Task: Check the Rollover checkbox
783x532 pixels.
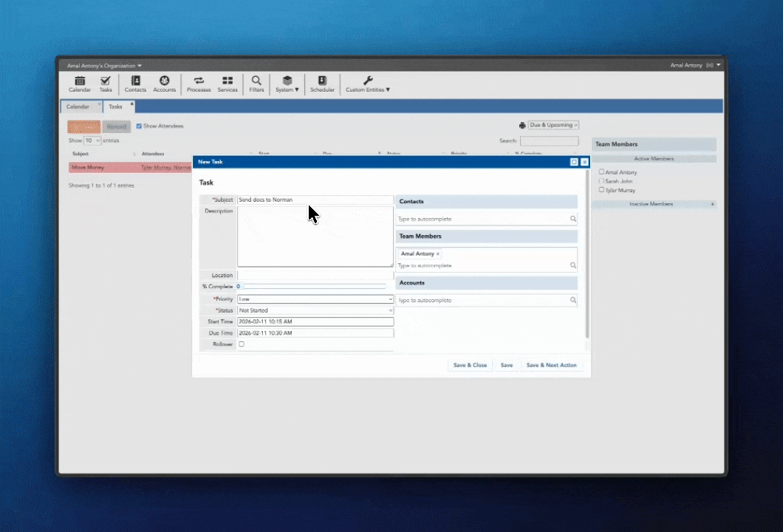Action: point(242,344)
